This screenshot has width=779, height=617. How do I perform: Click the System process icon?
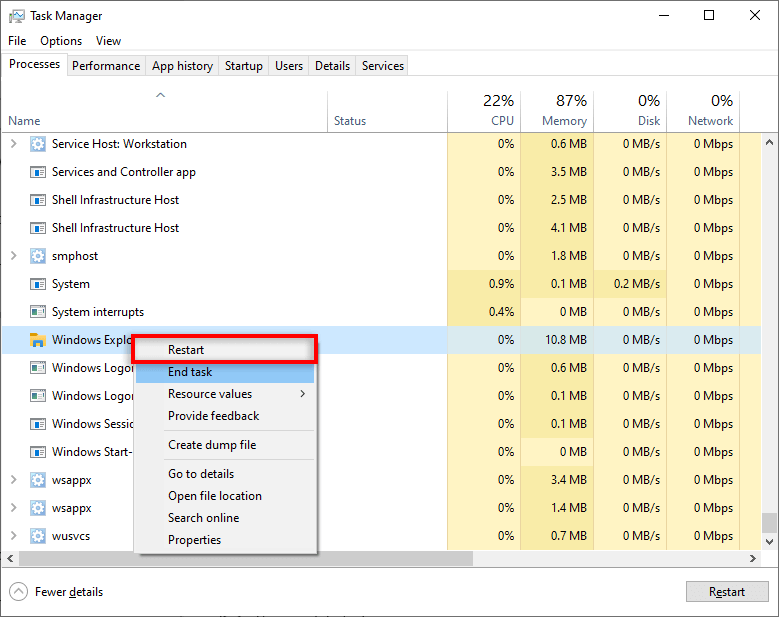point(38,284)
